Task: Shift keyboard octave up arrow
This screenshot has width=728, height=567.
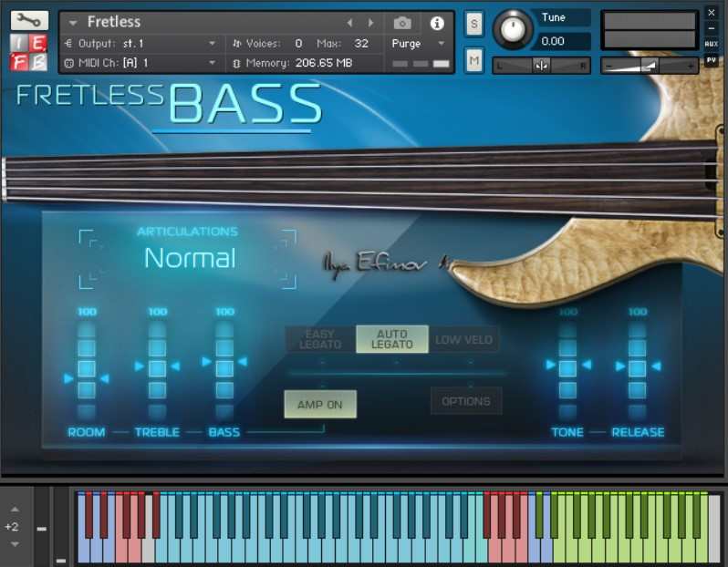Action: click(x=15, y=509)
